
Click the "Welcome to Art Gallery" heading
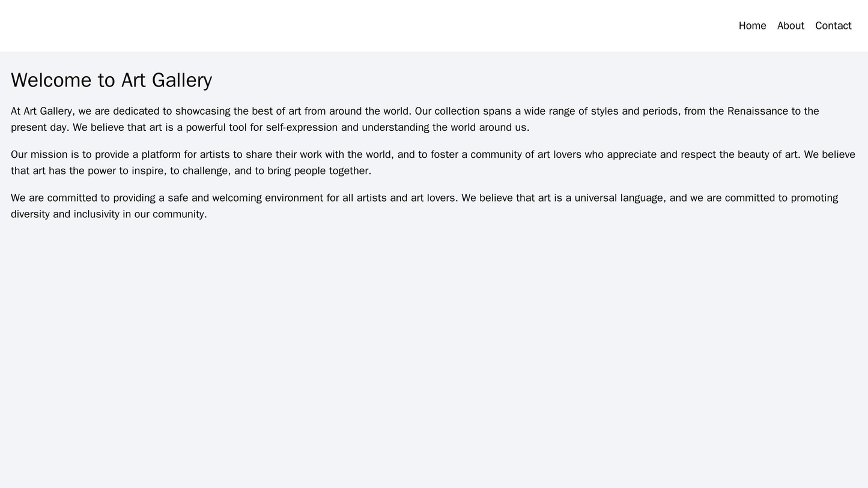[111, 80]
